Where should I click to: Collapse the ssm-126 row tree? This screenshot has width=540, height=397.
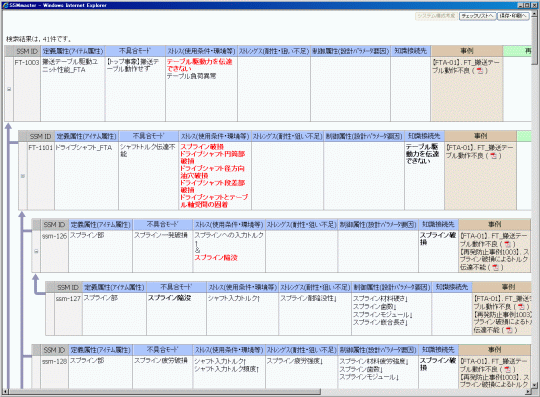tap(36, 251)
